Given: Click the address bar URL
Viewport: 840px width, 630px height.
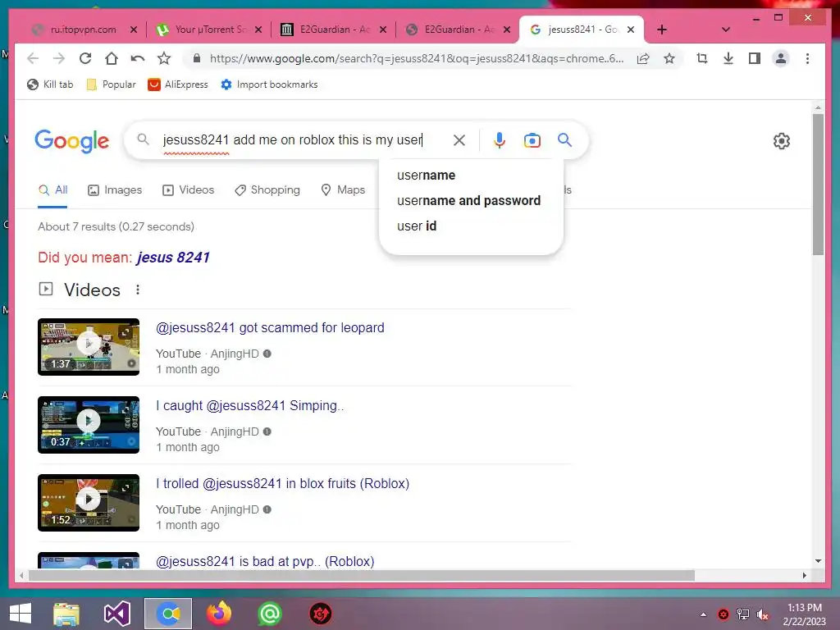Looking at the screenshot, I should (416, 58).
